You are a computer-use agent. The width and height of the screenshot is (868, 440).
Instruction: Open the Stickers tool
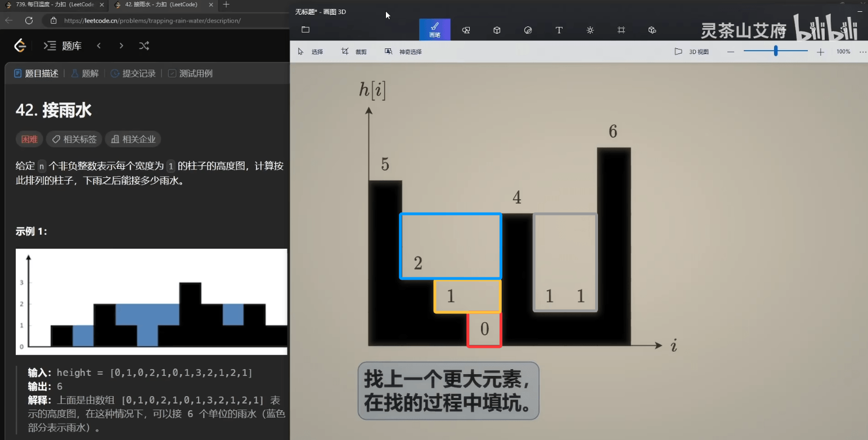pos(528,30)
